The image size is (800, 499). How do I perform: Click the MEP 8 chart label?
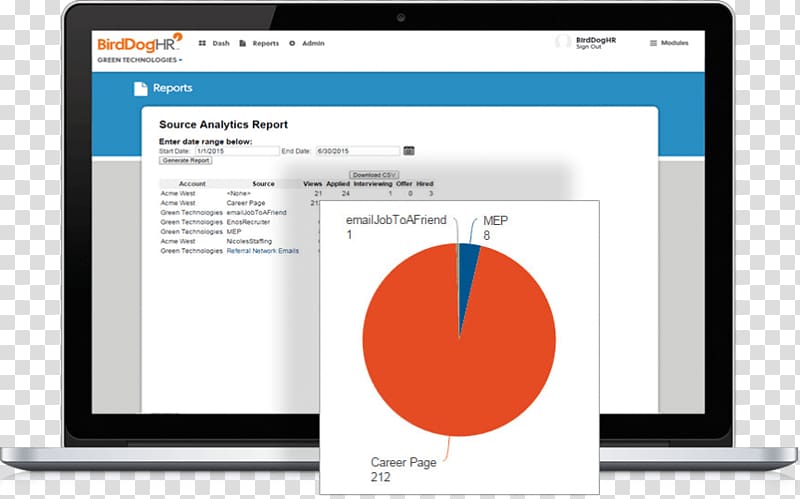[495, 228]
